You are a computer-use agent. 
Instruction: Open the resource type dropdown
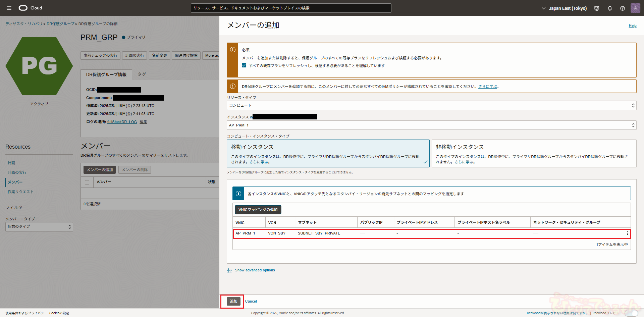coord(431,105)
